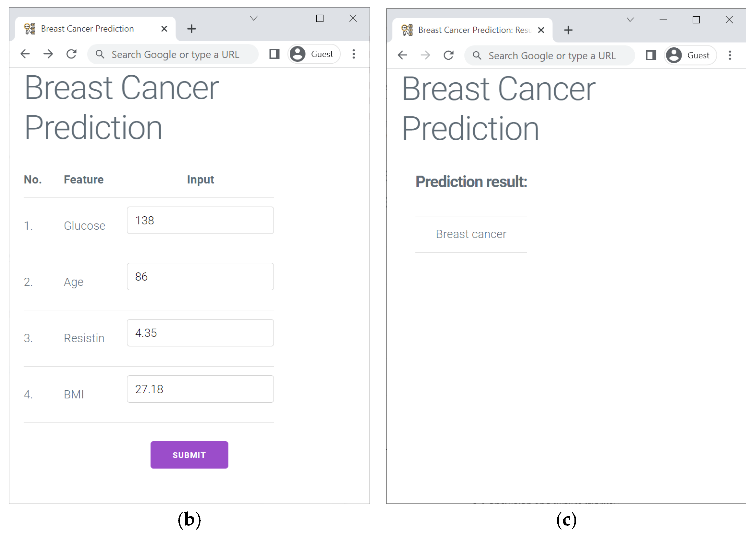756x537 pixels.
Task: Click Guest profile button in left browser
Action: (314, 54)
